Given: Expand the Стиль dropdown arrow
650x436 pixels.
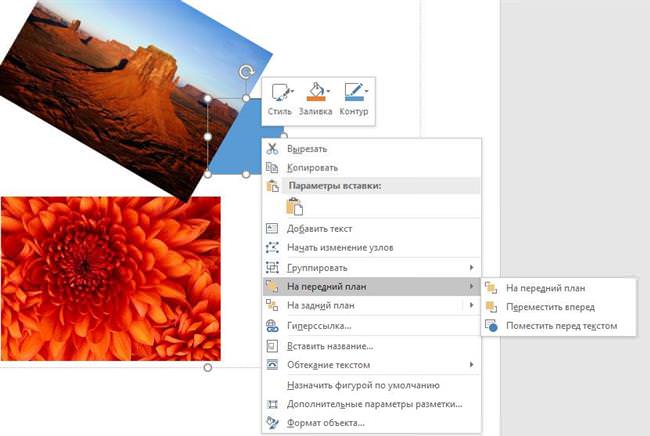Looking at the screenshot, I should [x=292, y=91].
